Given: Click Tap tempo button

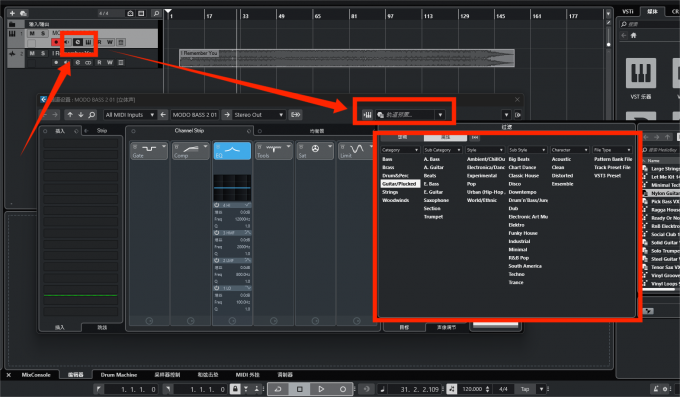Looking at the screenshot, I should 525,389.
